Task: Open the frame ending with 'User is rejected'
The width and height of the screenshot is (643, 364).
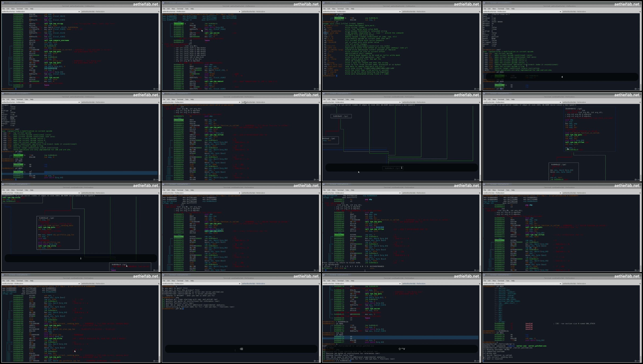Action: click(x=562, y=318)
